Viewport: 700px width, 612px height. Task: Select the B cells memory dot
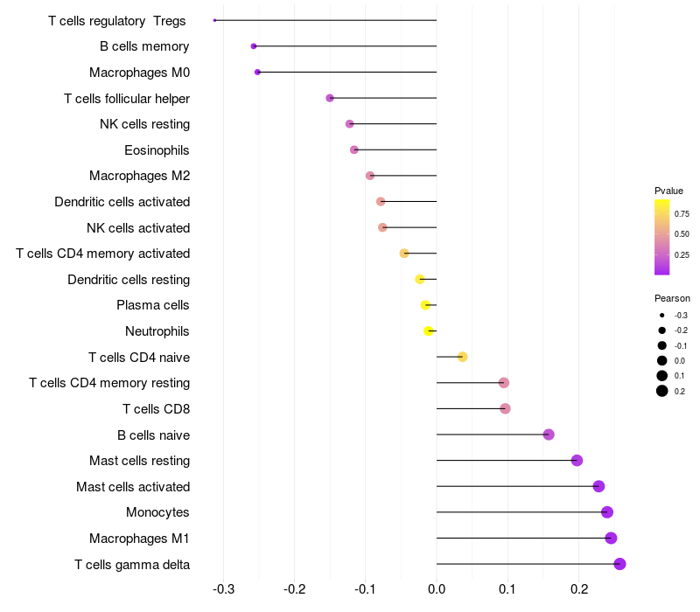254,46
